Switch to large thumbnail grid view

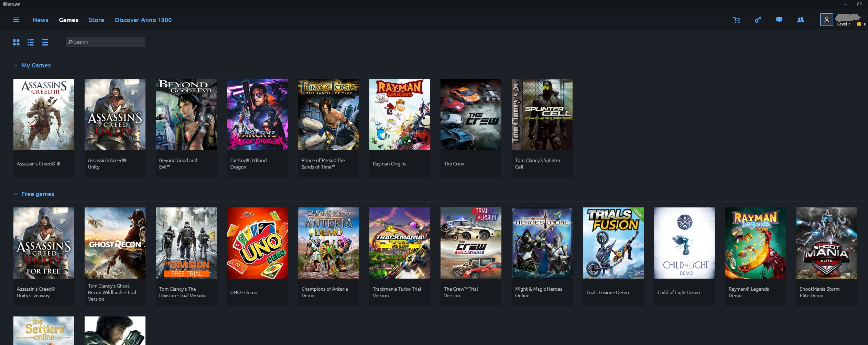(16, 42)
